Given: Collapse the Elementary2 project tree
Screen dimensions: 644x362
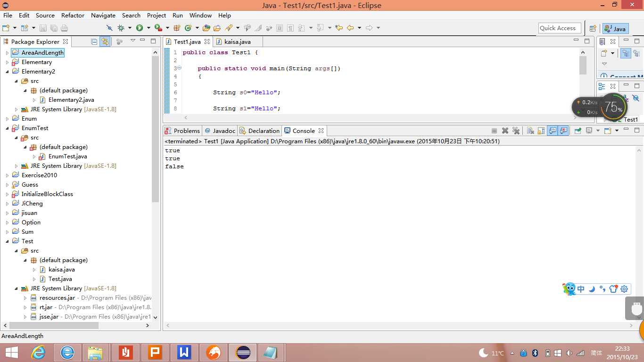Looking at the screenshot, I should click(x=7, y=72).
